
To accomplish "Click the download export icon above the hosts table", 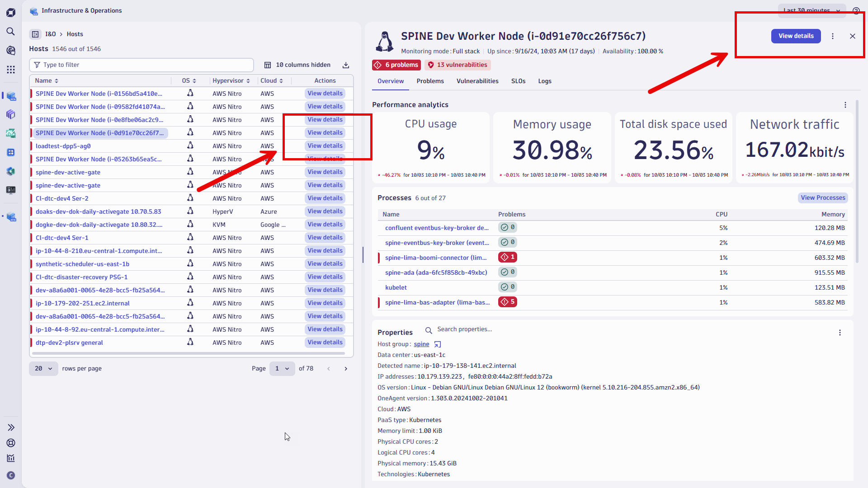I will point(346,65).
